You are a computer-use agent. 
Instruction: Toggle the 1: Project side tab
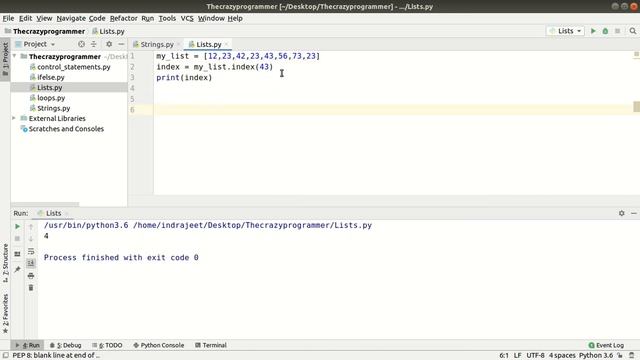5,59
